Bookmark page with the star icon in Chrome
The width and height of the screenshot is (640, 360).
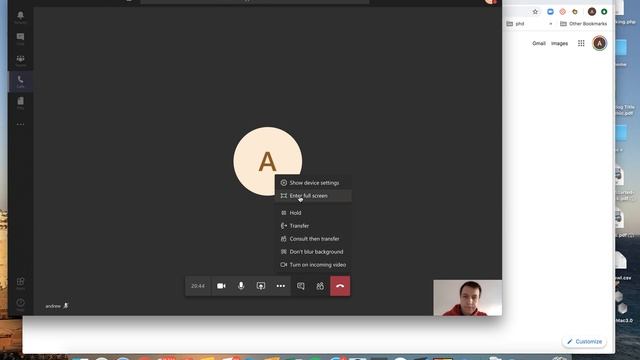[535, 11]
